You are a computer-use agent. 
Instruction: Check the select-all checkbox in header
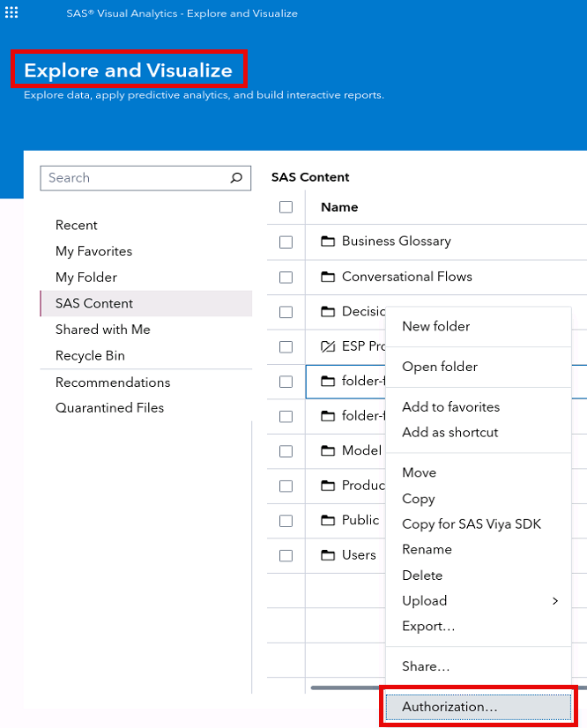pos(285,207)
